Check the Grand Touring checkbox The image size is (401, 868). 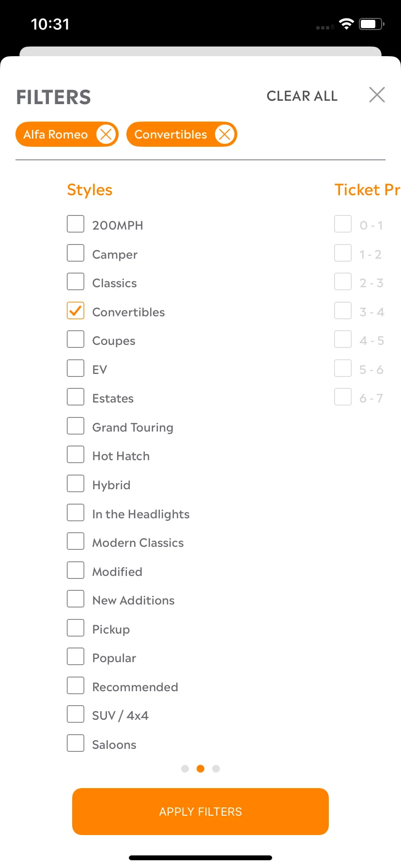[76, 426]
